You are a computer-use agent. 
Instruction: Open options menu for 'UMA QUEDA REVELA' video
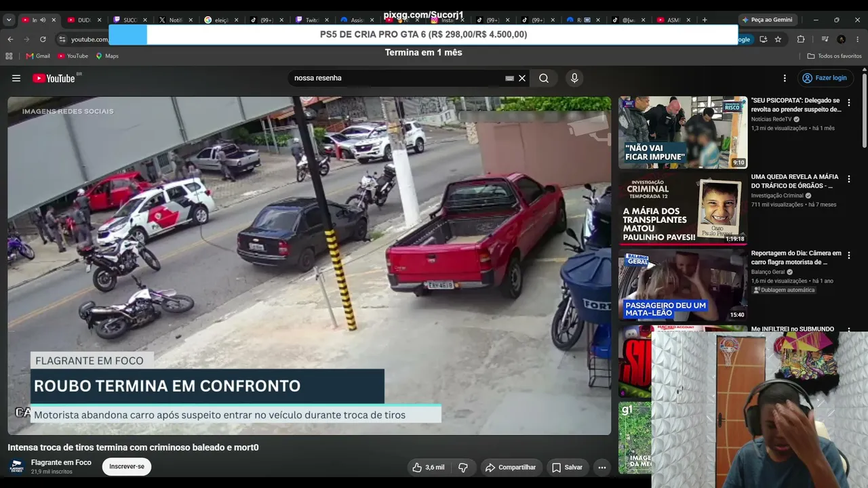[x=849, y=179]
